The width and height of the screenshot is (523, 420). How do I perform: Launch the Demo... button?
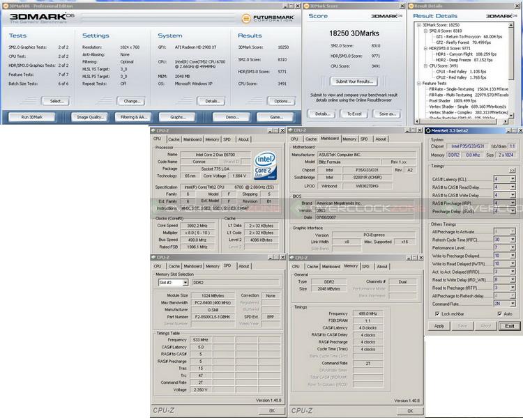click(x=232, y=117)
